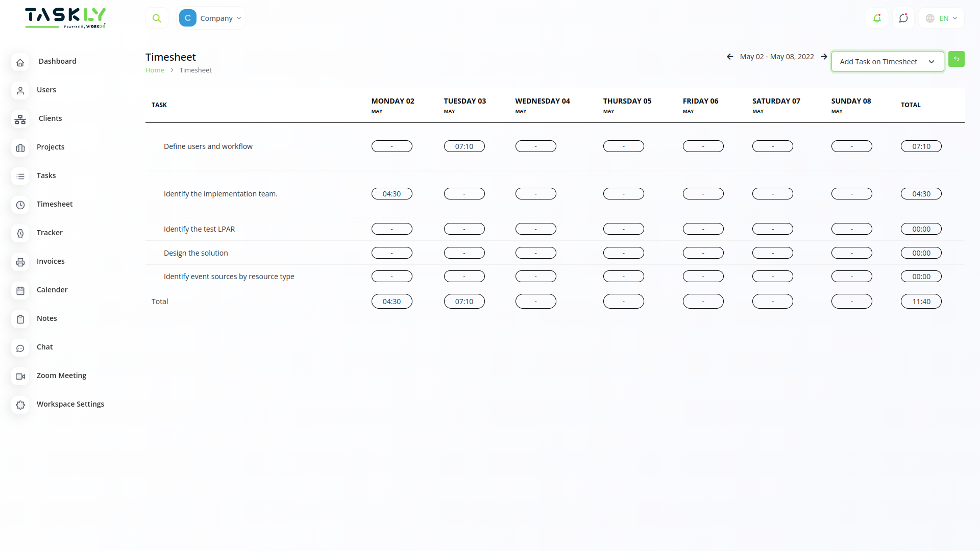Image resolution: width=980 pixels, height=551 pixels.
Task: Expand the Add Task on Timesheet dropdown
Action: point(887,61)
